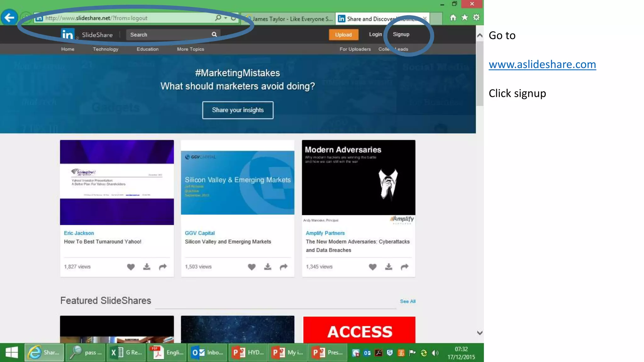The image size is (644, 362).
Task: Open the Outlook Inbox taskbar item
Action: click(x=207, y=353)
